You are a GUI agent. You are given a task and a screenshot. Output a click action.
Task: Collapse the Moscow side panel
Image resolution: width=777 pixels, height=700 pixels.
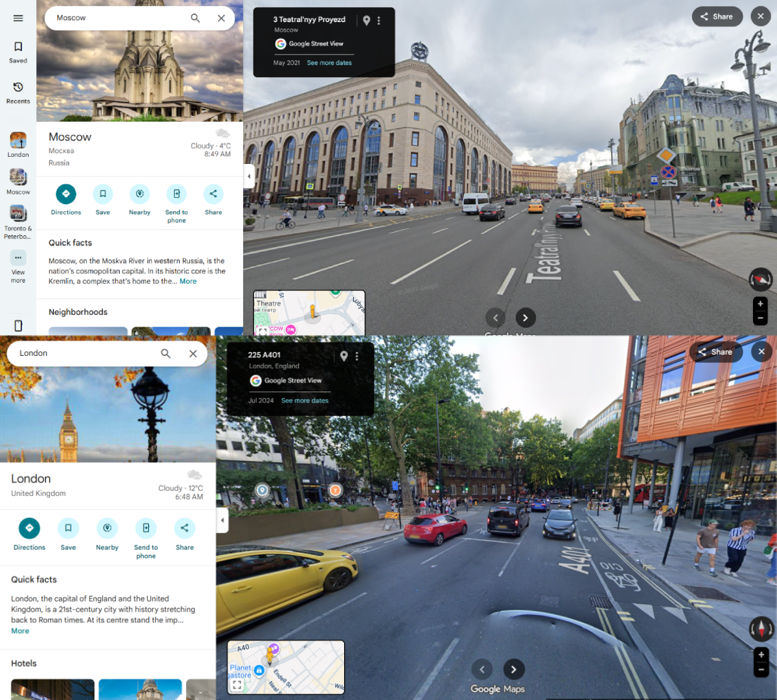coord(249,176)
